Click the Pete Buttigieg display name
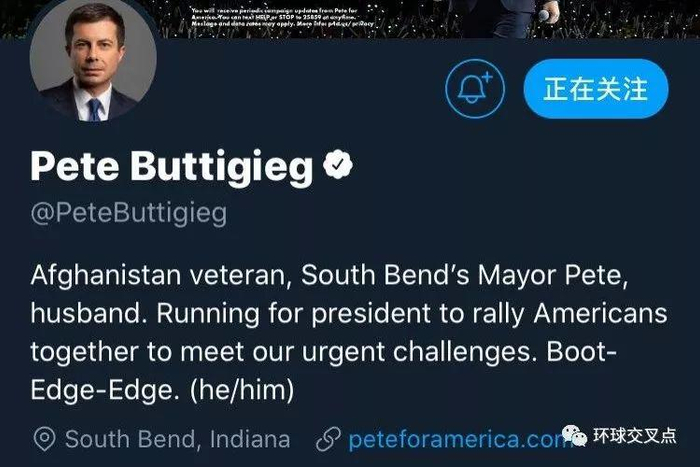The image size is (700, 467). [x=171, y=167]
